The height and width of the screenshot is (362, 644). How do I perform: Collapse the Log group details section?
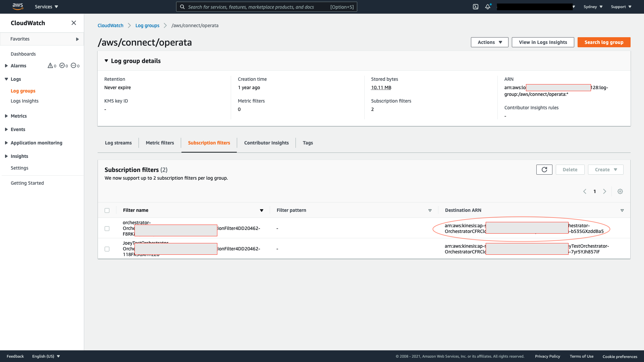[x=106, y=61]
